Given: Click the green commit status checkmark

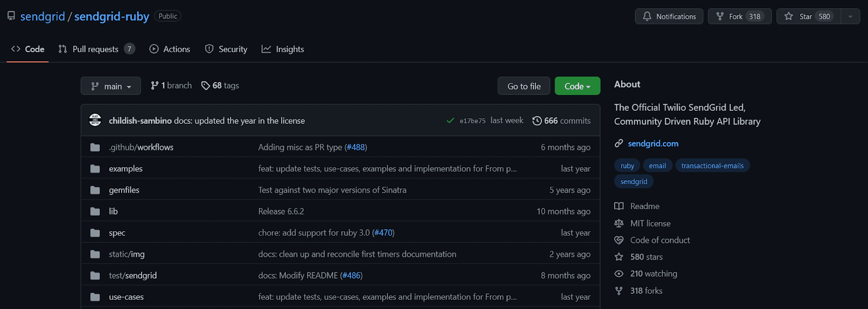Looking at the screenshot, I should pos(450,121).
